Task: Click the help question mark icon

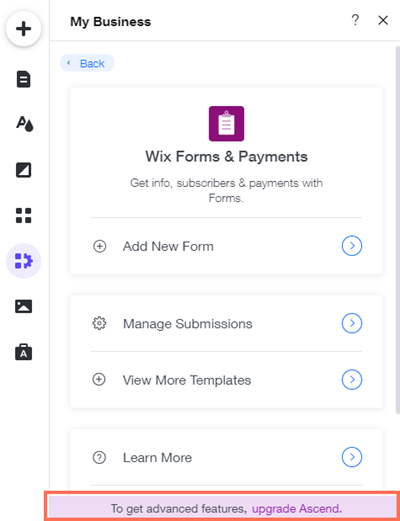Action: point(355,20)
